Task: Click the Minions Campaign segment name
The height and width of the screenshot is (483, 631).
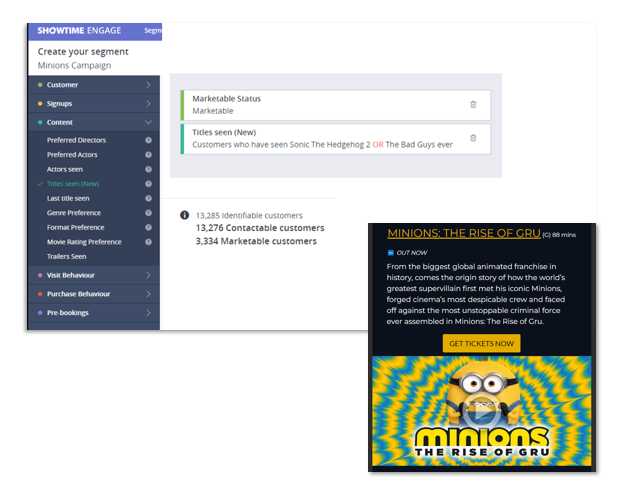Action: [74, 66]
